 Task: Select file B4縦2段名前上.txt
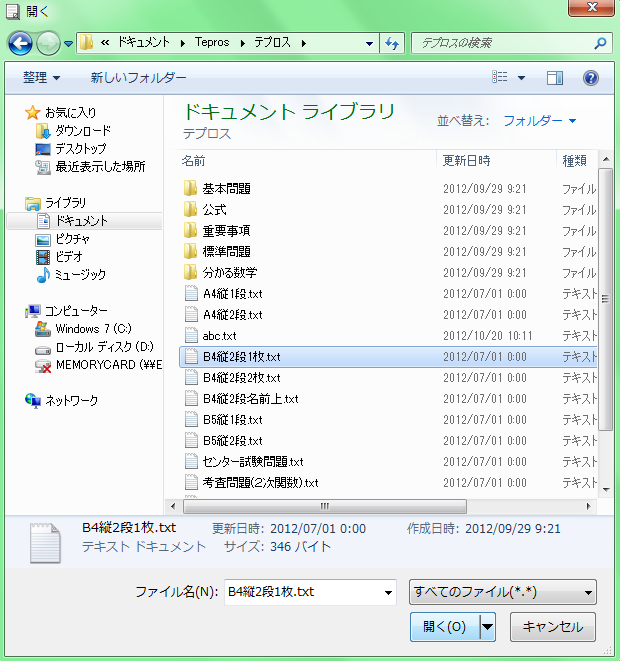(x=388, y=399)
